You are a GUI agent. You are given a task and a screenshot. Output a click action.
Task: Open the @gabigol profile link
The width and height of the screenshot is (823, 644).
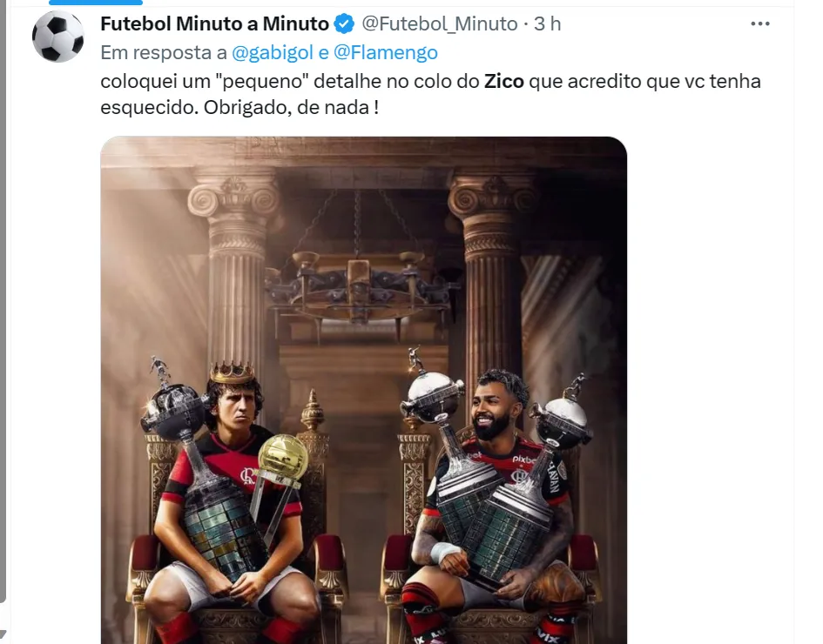[x=273, y=52]
